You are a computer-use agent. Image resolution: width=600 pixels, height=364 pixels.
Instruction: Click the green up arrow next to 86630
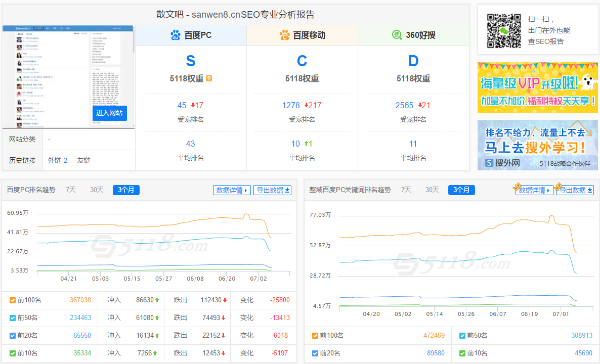157,300
